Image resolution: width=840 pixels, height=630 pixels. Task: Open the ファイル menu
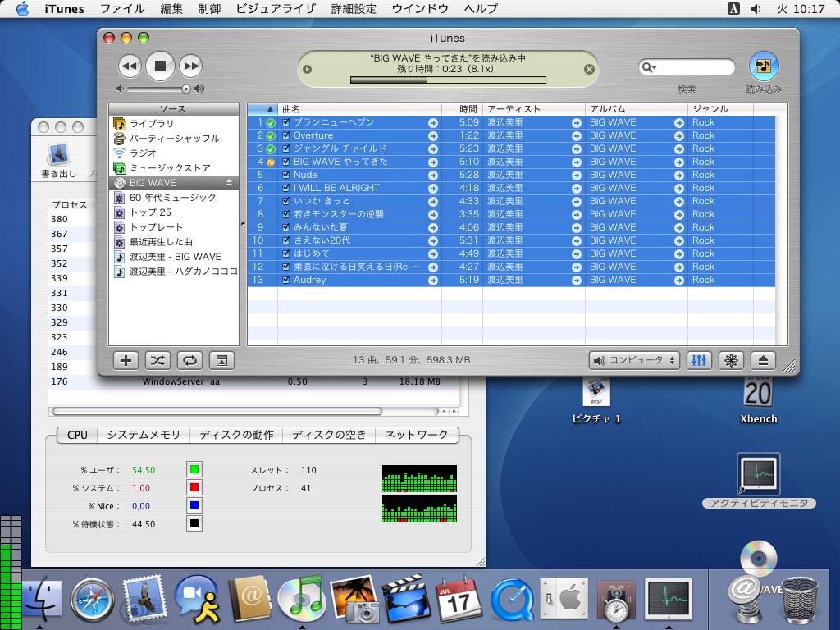tap(122, 8)
